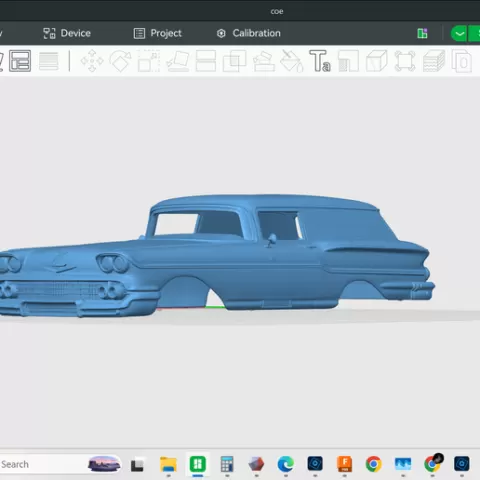Image resolution: width=480 pixels, height=480 pixels.
Task: Open the first Google Chrome taskbar icon
Action: point(374,464)
